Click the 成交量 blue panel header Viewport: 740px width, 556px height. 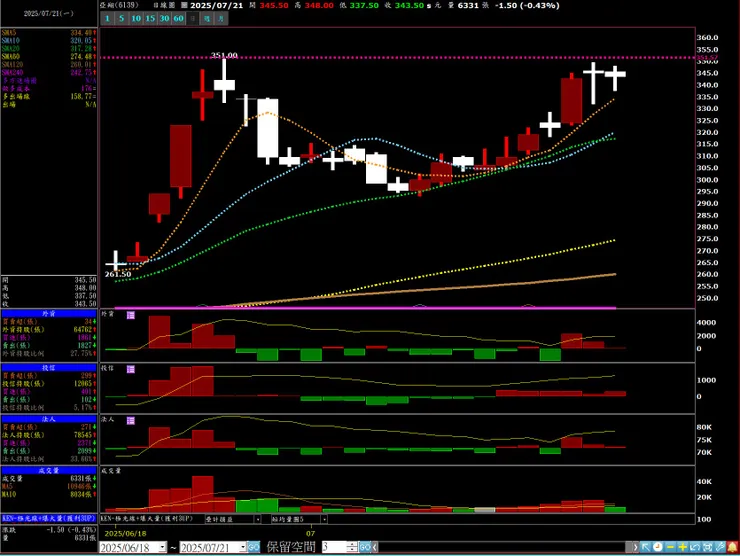(x=49, y=471)
